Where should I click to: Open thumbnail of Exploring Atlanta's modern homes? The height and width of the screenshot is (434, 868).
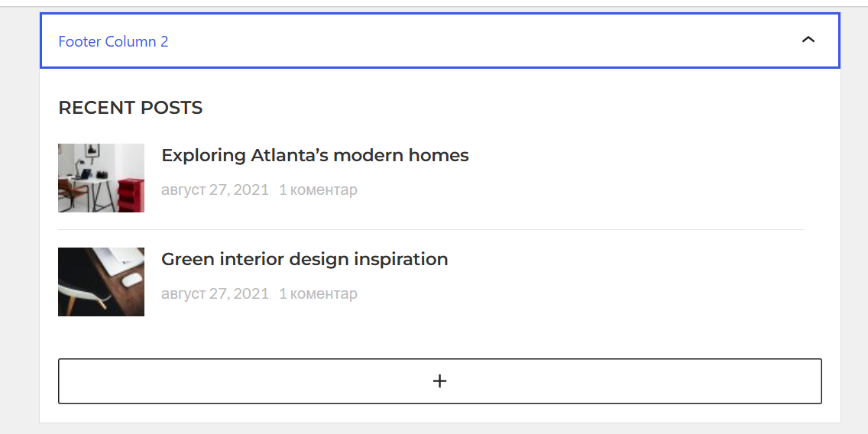[102, 178]
